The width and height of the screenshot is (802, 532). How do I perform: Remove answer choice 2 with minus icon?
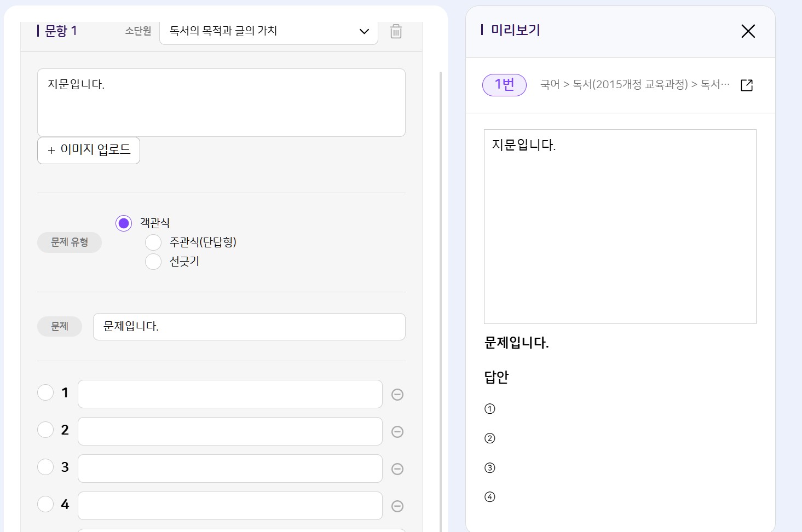[x=397, y=432]
